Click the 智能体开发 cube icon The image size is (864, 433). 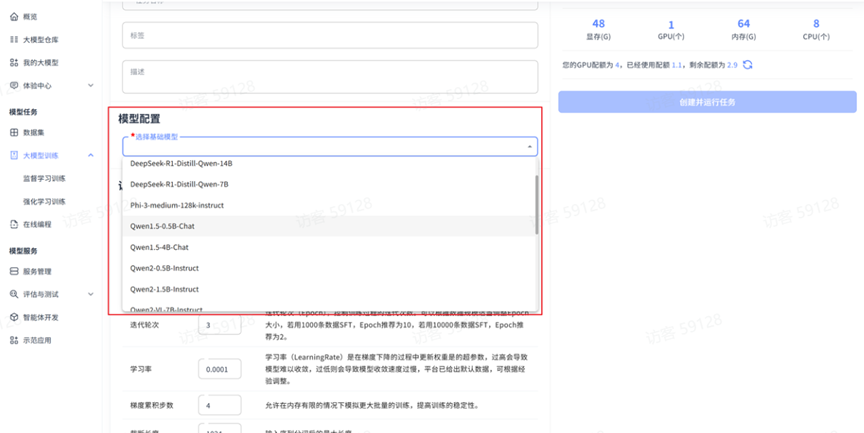tap(14, 318)
